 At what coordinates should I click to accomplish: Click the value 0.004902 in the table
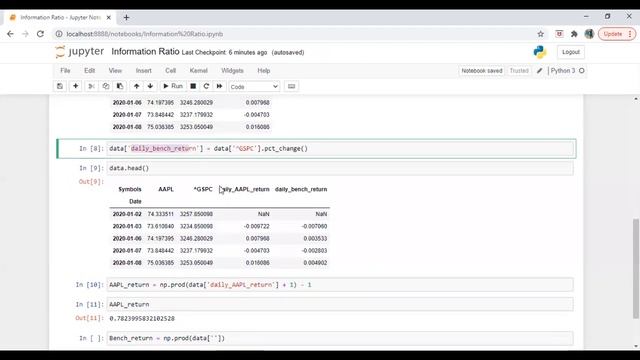click(315, 263)
